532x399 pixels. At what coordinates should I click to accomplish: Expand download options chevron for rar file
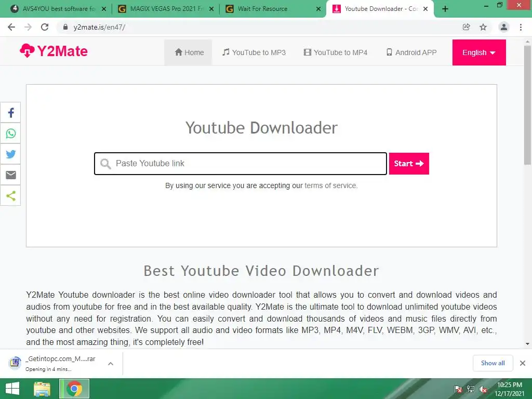click(x=110, y=363)
